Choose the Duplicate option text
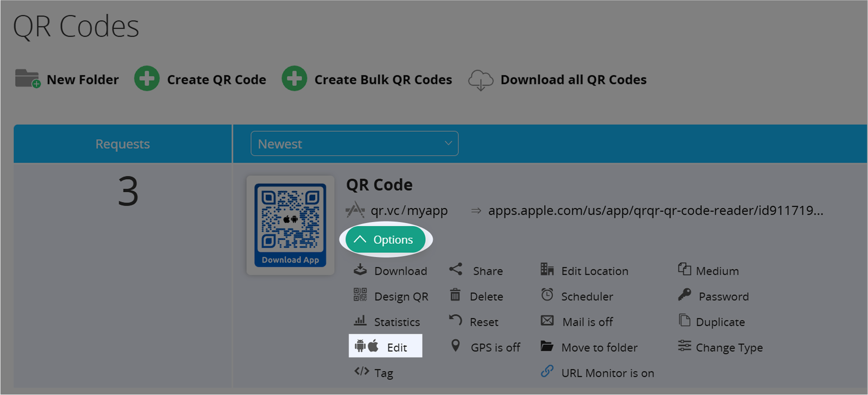 pos(720,322)
